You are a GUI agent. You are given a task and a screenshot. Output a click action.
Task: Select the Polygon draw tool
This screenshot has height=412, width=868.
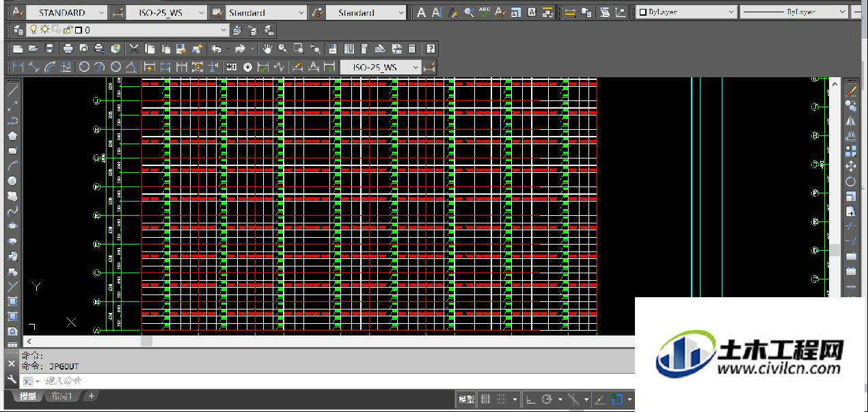click(12, 135)
